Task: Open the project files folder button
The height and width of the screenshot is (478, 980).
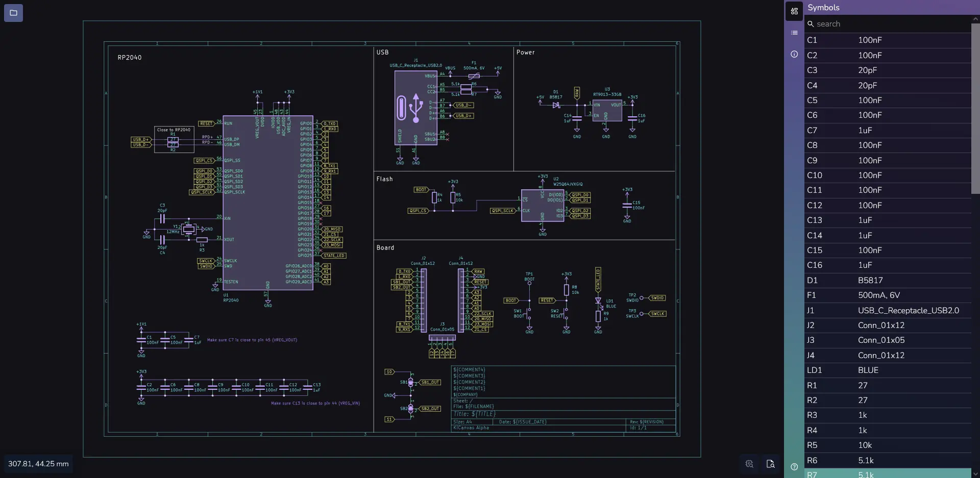Action: tap(13, 13)
